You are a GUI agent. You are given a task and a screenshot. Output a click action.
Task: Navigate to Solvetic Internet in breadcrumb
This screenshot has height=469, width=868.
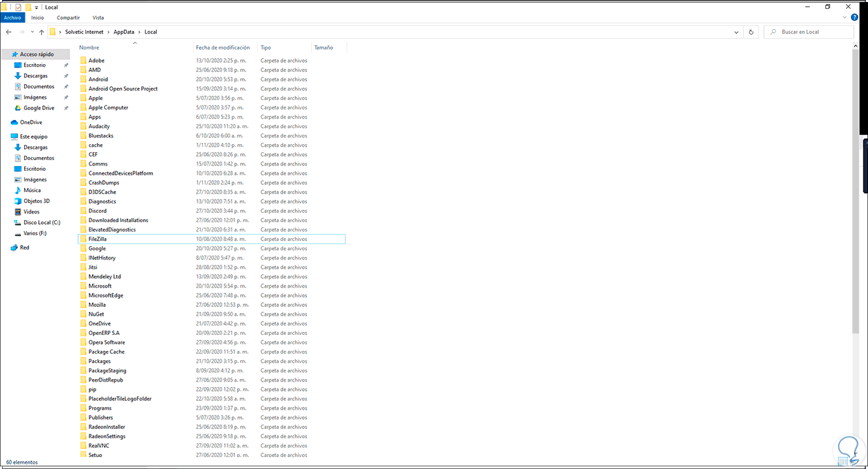coord(85,32)
